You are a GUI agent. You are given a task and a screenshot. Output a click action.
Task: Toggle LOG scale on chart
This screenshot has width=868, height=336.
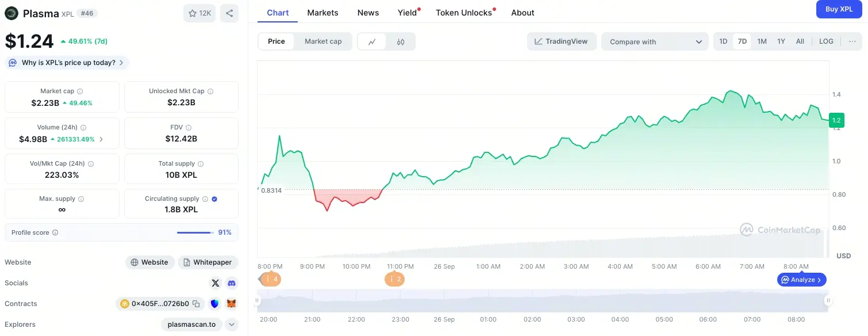click(x=826, y=41)
